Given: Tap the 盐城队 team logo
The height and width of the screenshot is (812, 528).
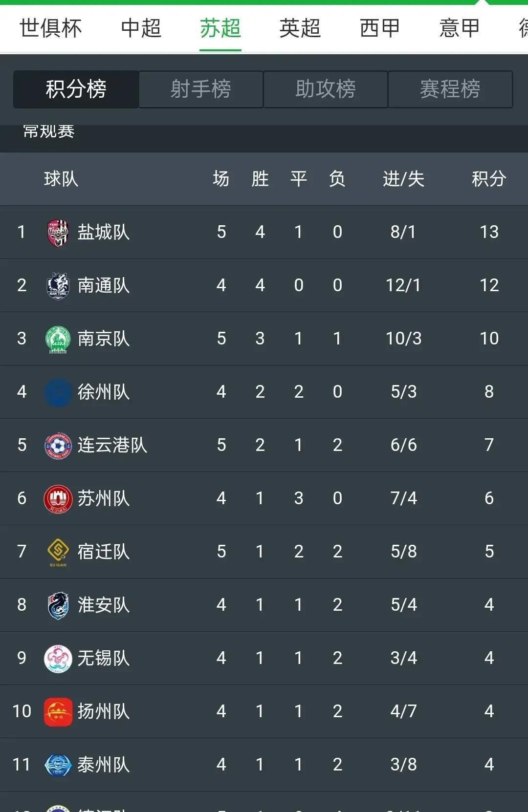Looking at the screenshot, I should pyautogui.click(x=58, y=233).
